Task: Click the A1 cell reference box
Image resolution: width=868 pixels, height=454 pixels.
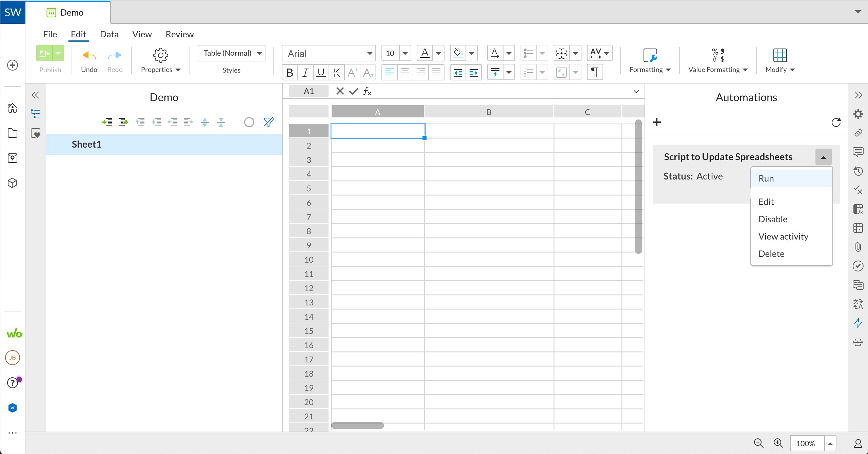Action: coord(309,91)
